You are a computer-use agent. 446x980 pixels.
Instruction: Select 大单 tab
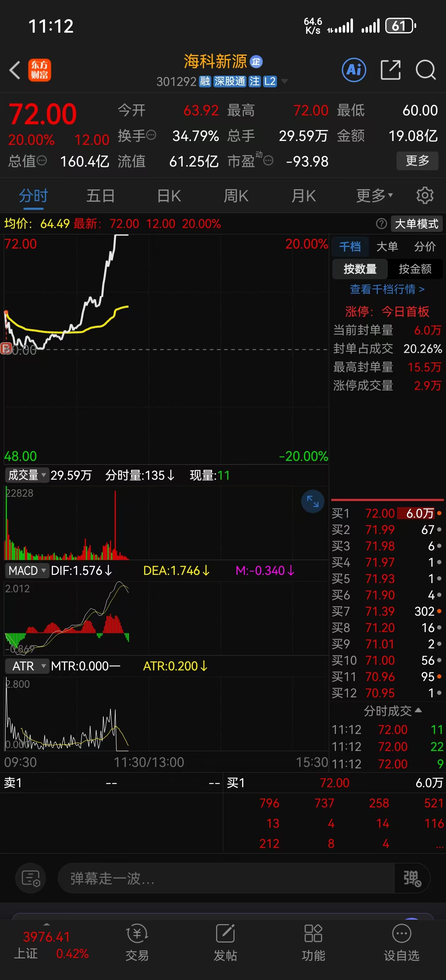click(387, 246)
